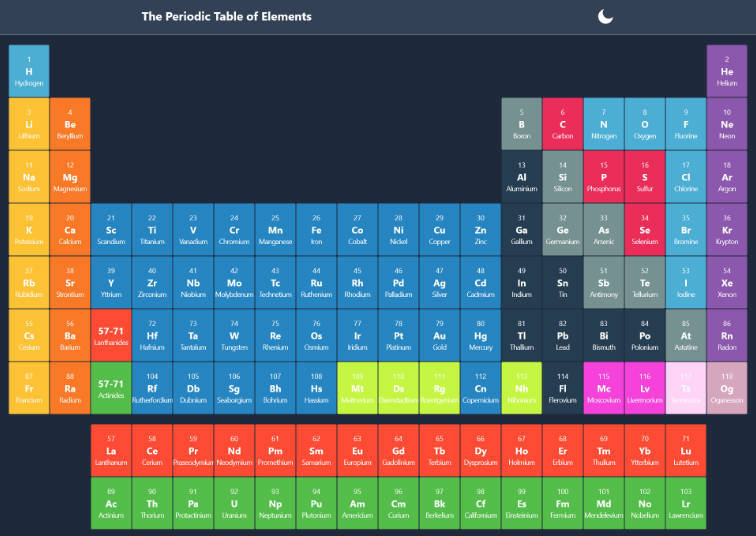Open the Mercury (Hg) tile
The height and width of the screenshot is (536, 756).
pos(480,336)
